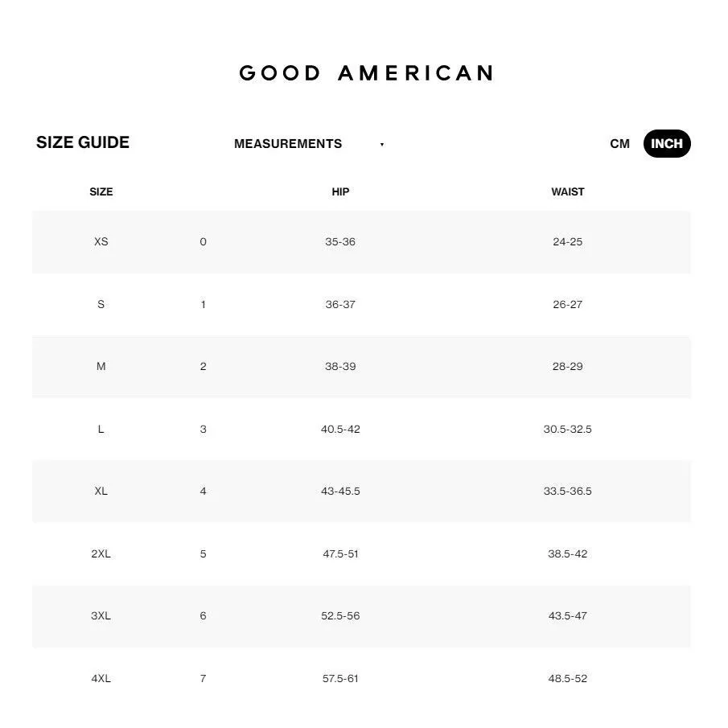Click the XL size label
The height and width of the screenshot is (728, 728).
pyautogui.click(x=101, y=492)
